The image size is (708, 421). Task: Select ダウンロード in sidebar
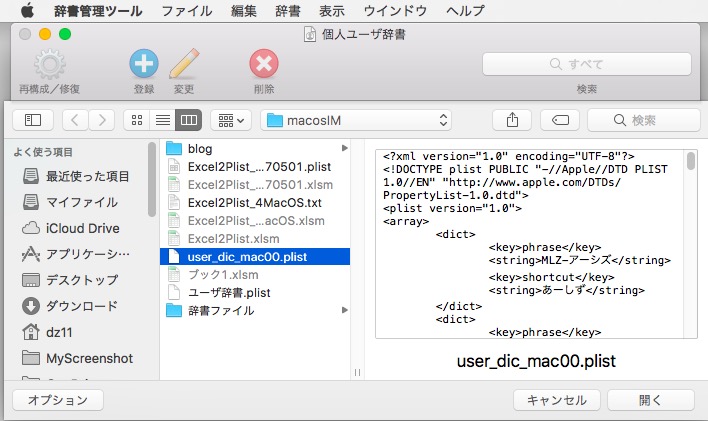70,306
